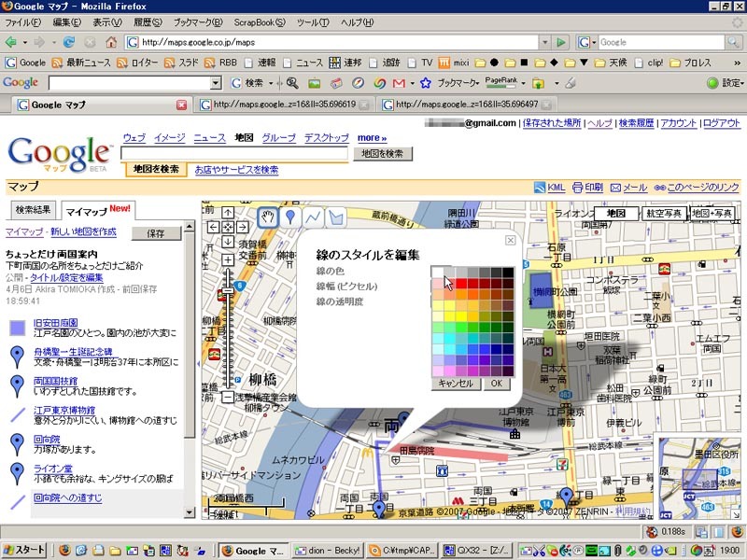Pick the bright red color swatch
Screen dimensions: 747x560
[x=461, y=284]
